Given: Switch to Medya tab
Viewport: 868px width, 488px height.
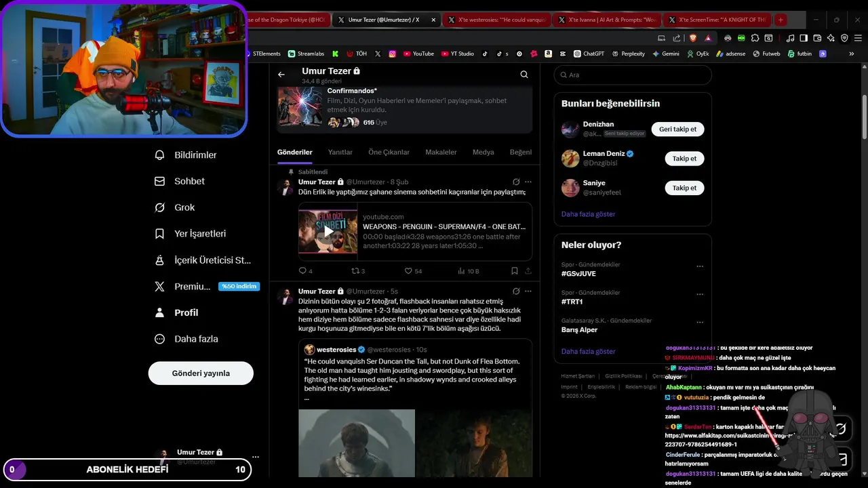Looking at the screenshot, I should click(x=484, y=152).
